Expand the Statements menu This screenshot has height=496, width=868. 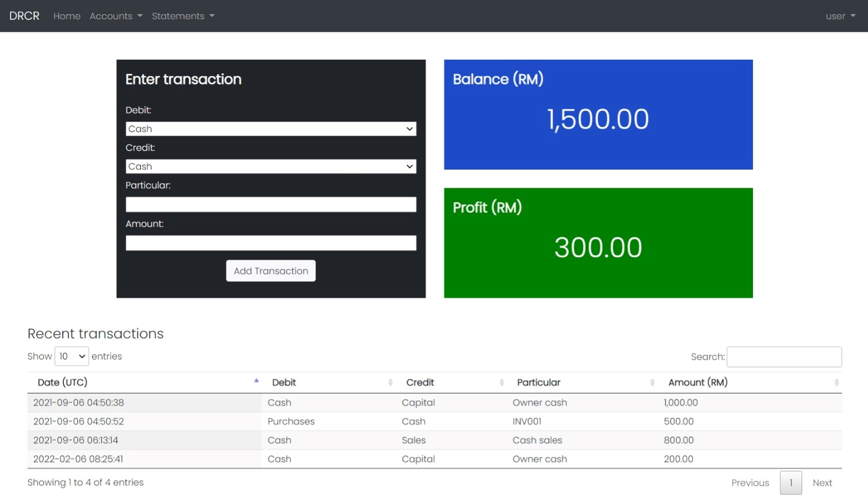[183, 16]
